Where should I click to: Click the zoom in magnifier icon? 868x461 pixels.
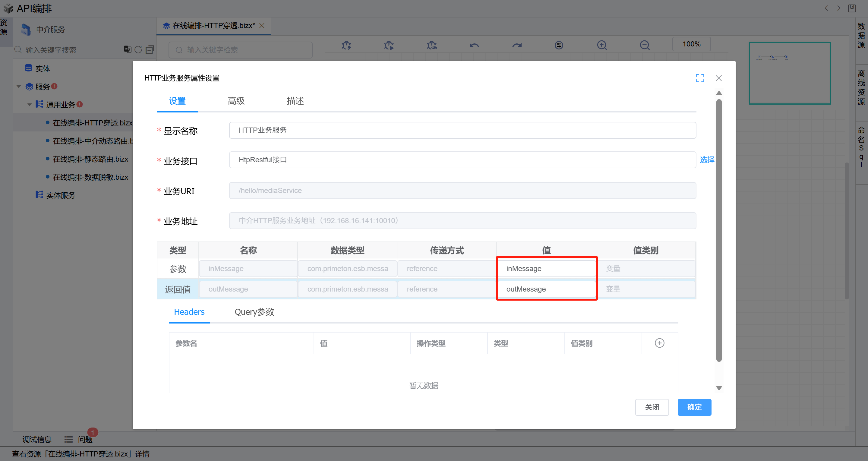[x=602, y=45]
